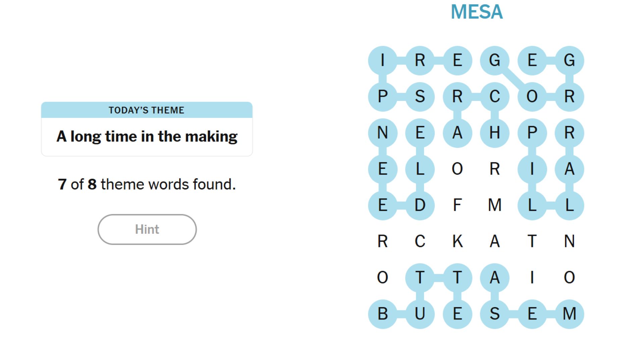Select the unhighlighted O in row four
644x362 pixels.
[457, 169]
